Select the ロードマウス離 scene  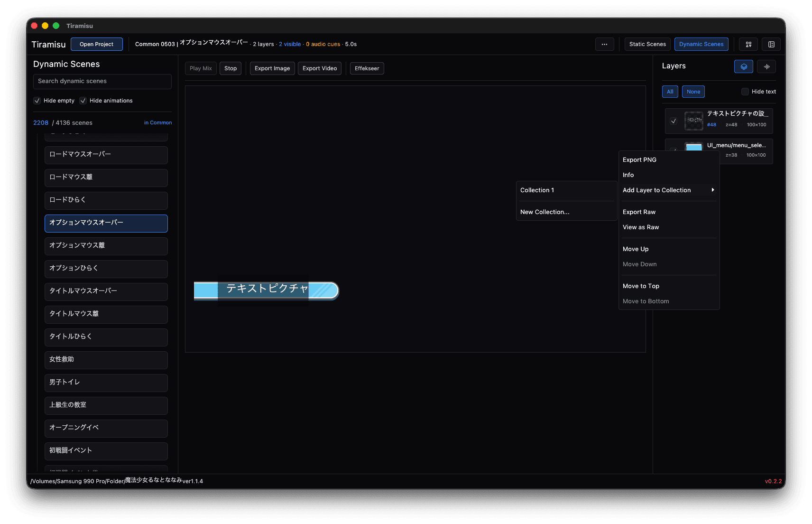(106, 178)
